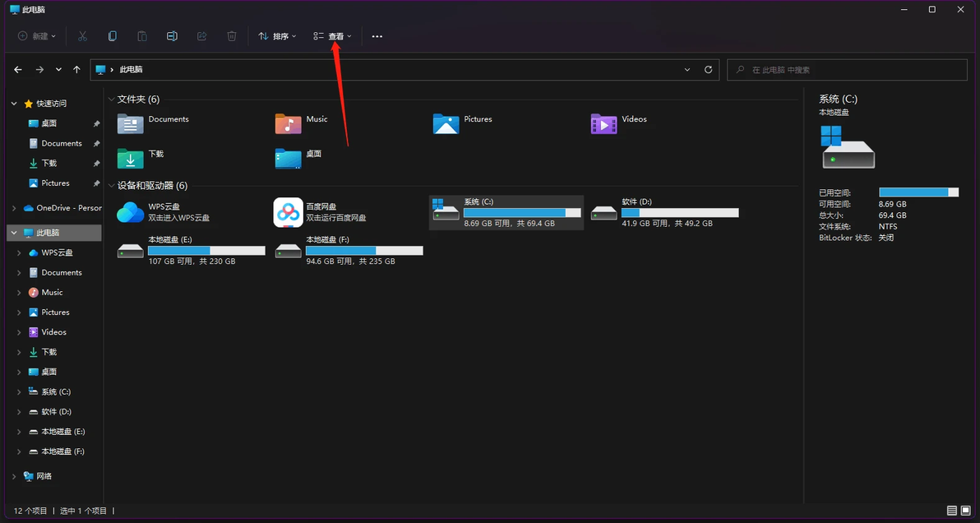980x523 pixels.
Task: Open the three-dot more options menu
Action: (x=377, y=36)
